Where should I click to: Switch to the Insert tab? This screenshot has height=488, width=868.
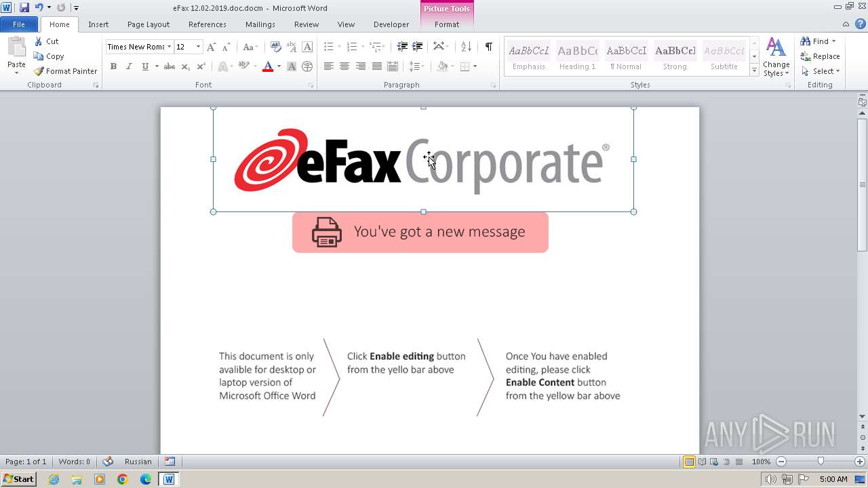tap(98, 24)
